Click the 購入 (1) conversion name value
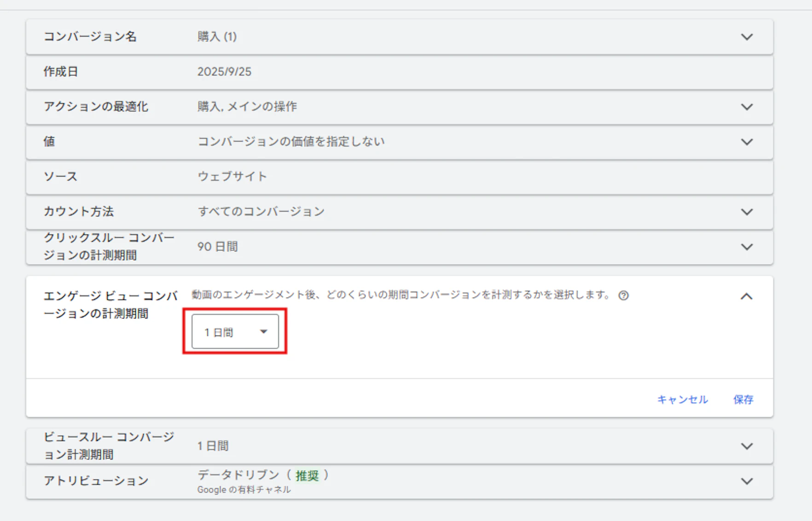Screen dimensions: 812x521 tap(217, 37)
